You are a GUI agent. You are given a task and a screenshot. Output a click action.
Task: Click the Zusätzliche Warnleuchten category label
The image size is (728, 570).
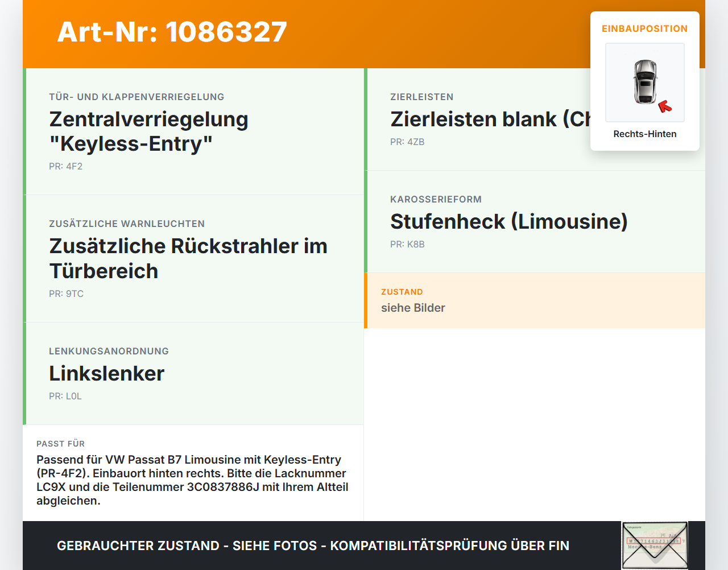(x=127, y=224)
